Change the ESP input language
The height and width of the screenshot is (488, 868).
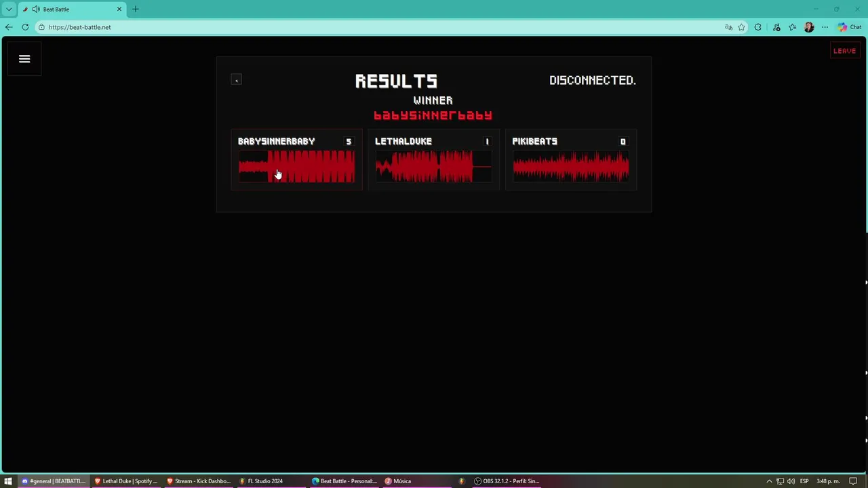(x=804, y=481)
